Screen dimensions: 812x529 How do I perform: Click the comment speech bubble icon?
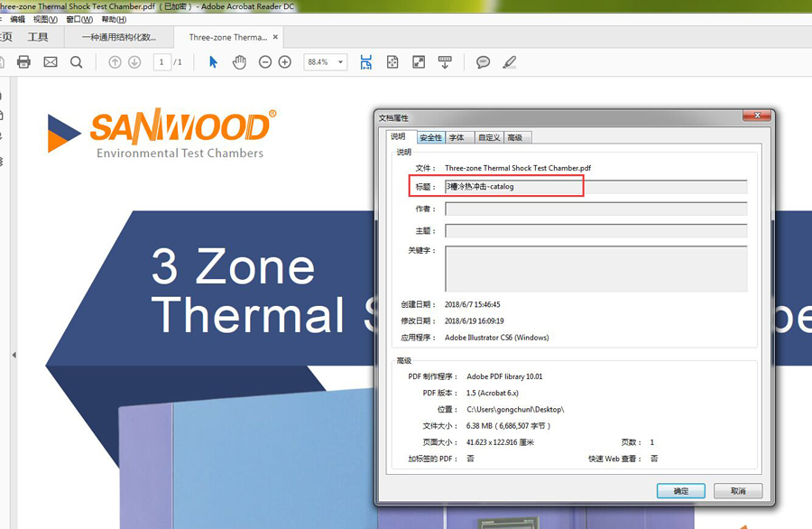pos(484,62)
